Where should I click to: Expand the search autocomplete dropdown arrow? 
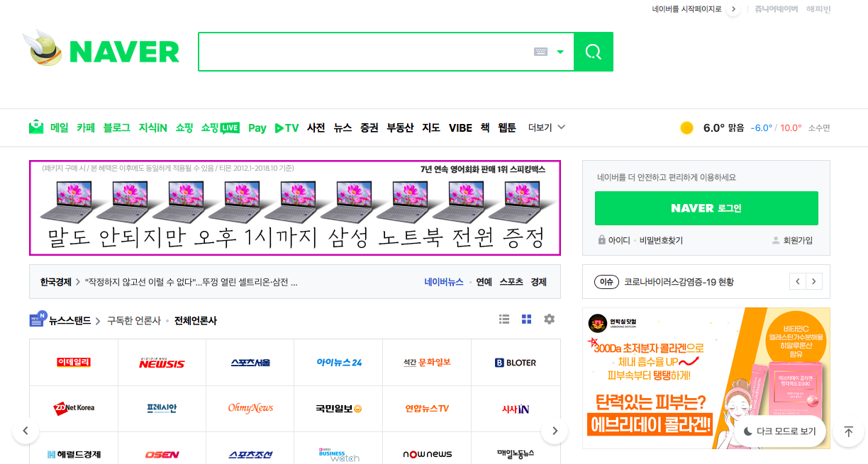pos(560,52)
